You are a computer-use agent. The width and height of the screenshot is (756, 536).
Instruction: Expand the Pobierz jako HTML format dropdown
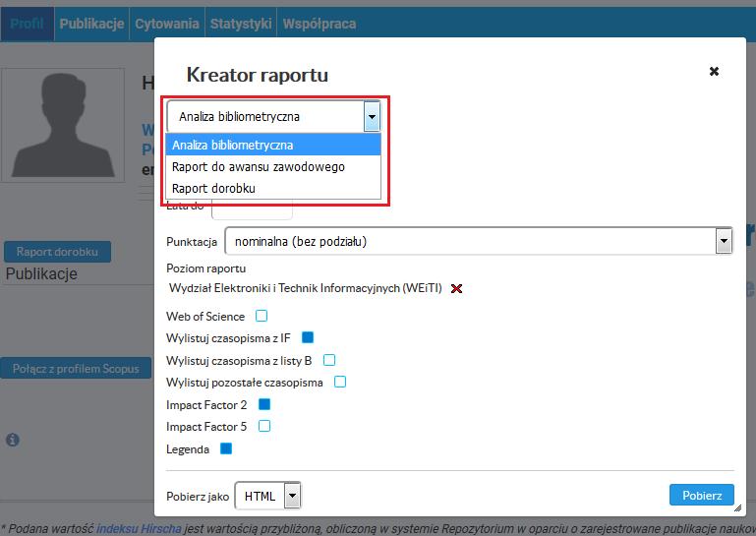click(x=292, y=496)
